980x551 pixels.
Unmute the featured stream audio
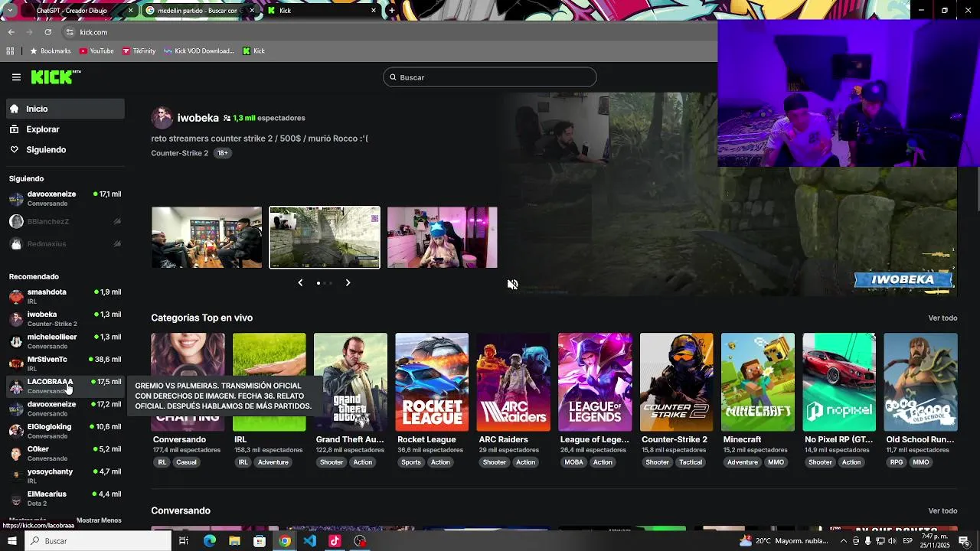pos(512,285)
